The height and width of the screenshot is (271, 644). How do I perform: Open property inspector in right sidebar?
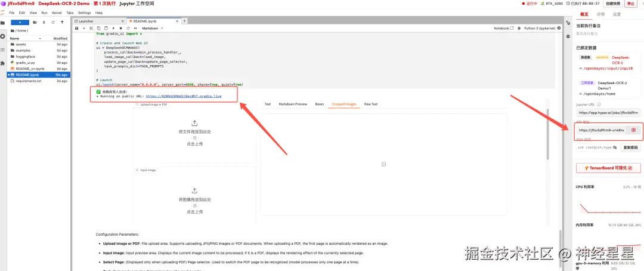pyautogui.click(x=568, y=23)
